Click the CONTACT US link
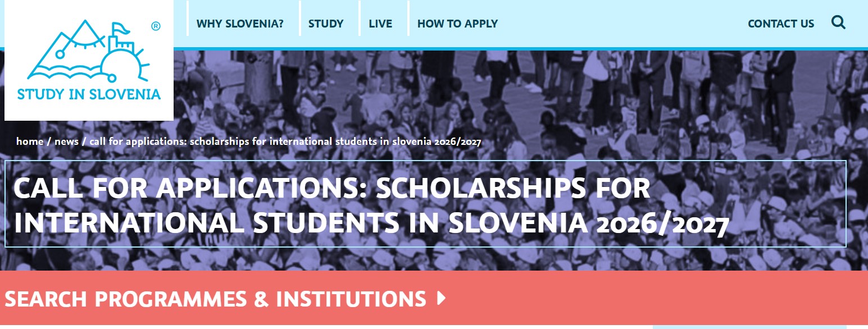Viewport: 868px width, 329px height. pos(781,24)
